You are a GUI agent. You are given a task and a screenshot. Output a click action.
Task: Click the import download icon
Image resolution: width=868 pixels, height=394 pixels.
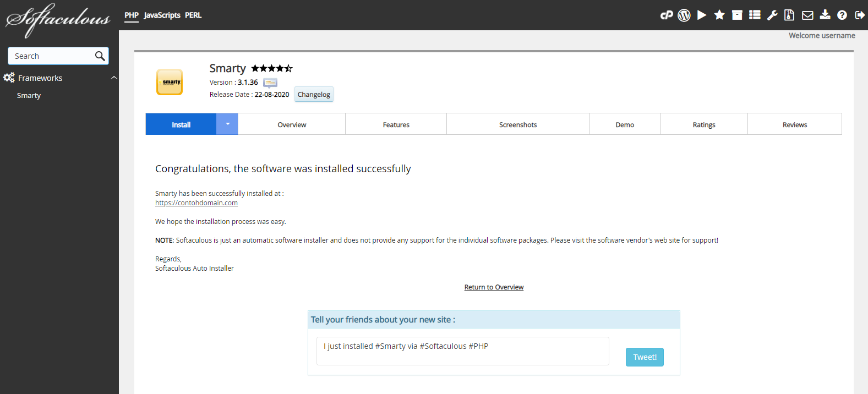825,15
